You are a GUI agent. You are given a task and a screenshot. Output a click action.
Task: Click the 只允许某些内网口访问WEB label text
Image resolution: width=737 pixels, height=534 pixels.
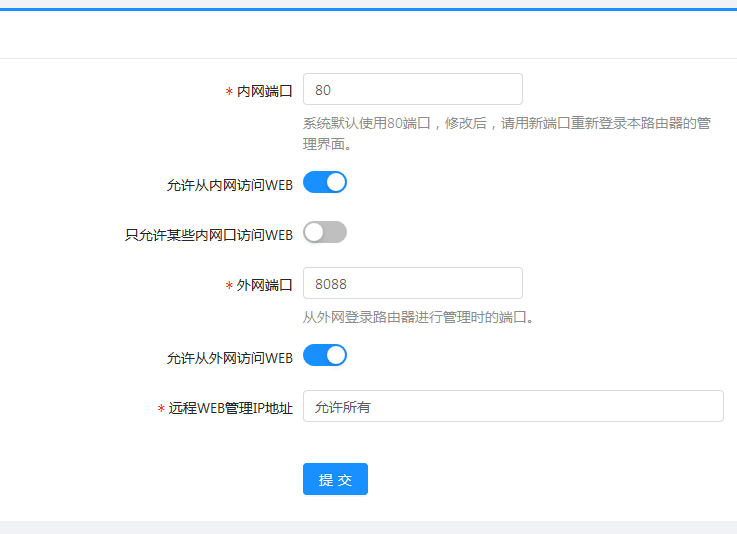pyautogui.click(x=208, y=235)
